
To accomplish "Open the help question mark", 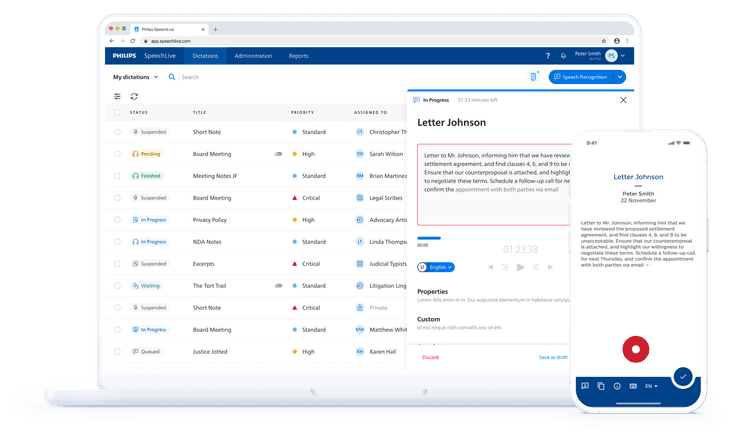I will 548,56.
